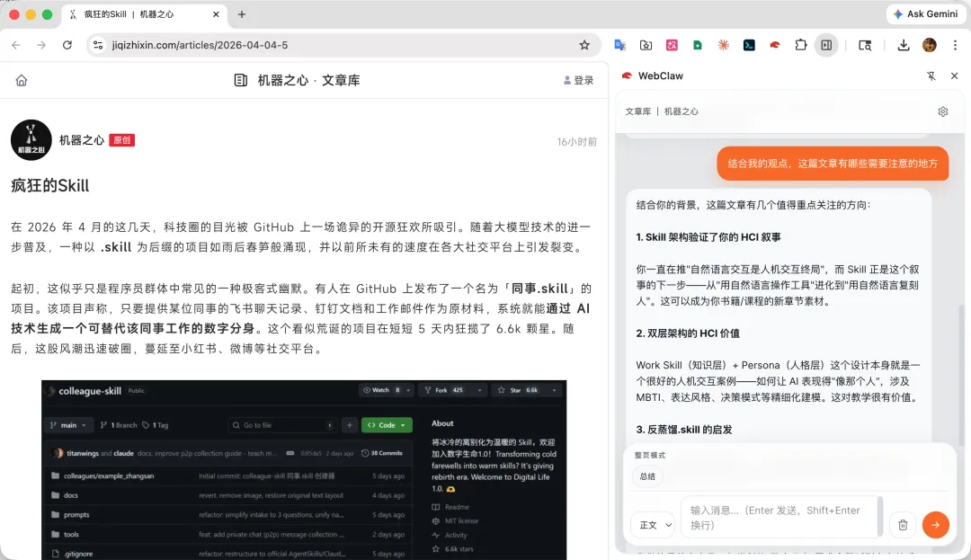This screenshot has height=560, width=971.
Task: Open the orange starburst extension icon
Action: (723, 45)
